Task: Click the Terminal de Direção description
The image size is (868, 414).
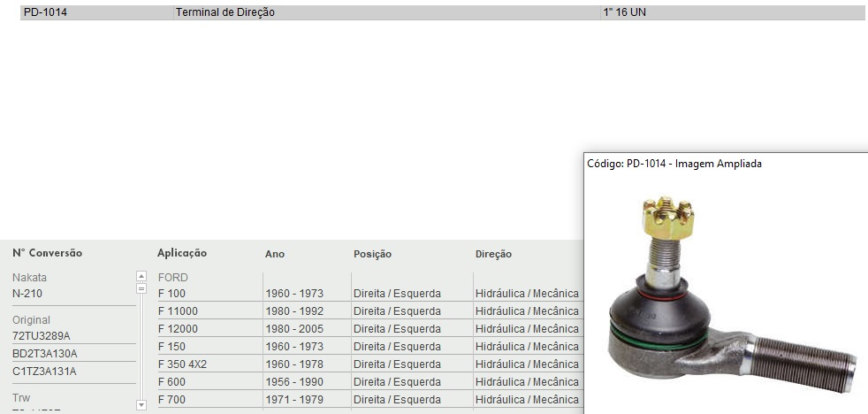Action: point(225,12)
